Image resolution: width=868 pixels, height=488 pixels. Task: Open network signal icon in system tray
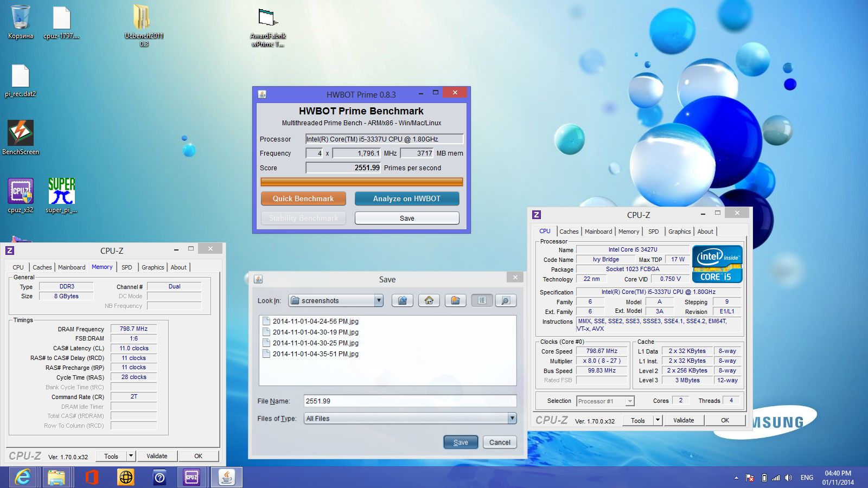(776, 478)
